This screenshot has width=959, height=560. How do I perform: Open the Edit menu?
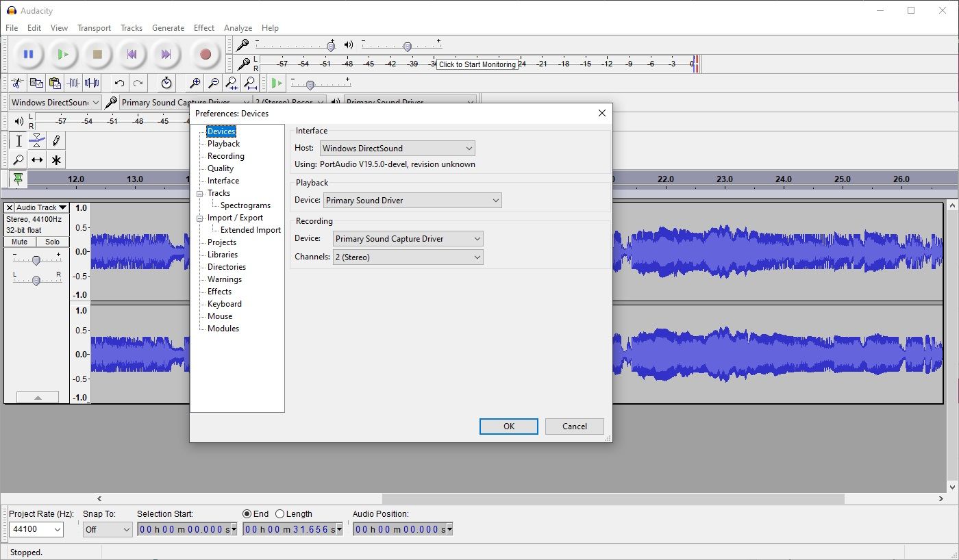pos(34,28)
